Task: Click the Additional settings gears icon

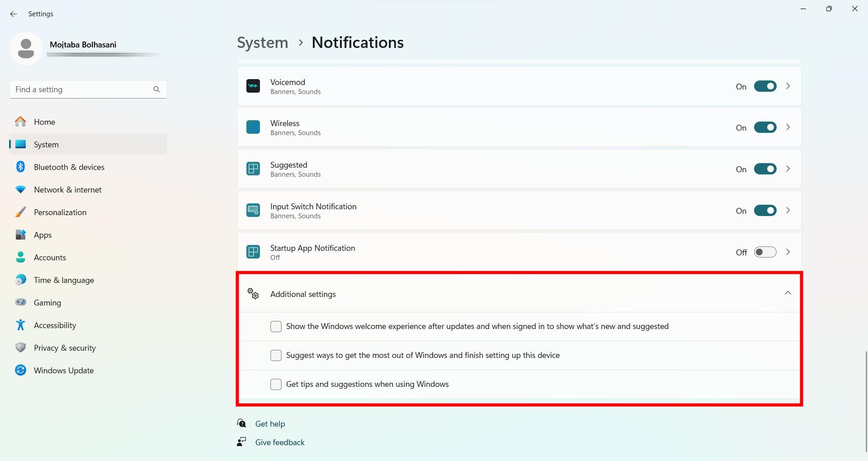Action: pyautogui.click(x=253, y=294)
